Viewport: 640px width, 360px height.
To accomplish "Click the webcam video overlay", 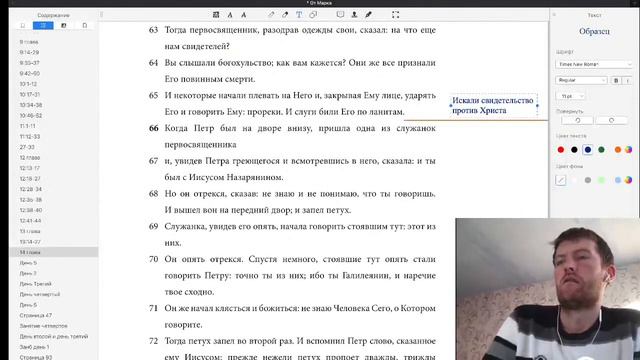I will pyautogui.click(x=548, y=289).
